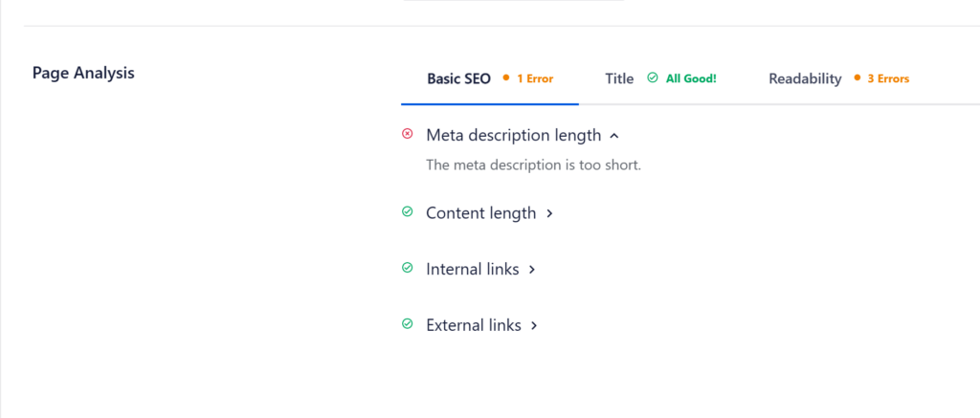Click the 1 Error status text
Image resolution: width=980 pixels, height=418 pixels.
(x=535, y=78)
